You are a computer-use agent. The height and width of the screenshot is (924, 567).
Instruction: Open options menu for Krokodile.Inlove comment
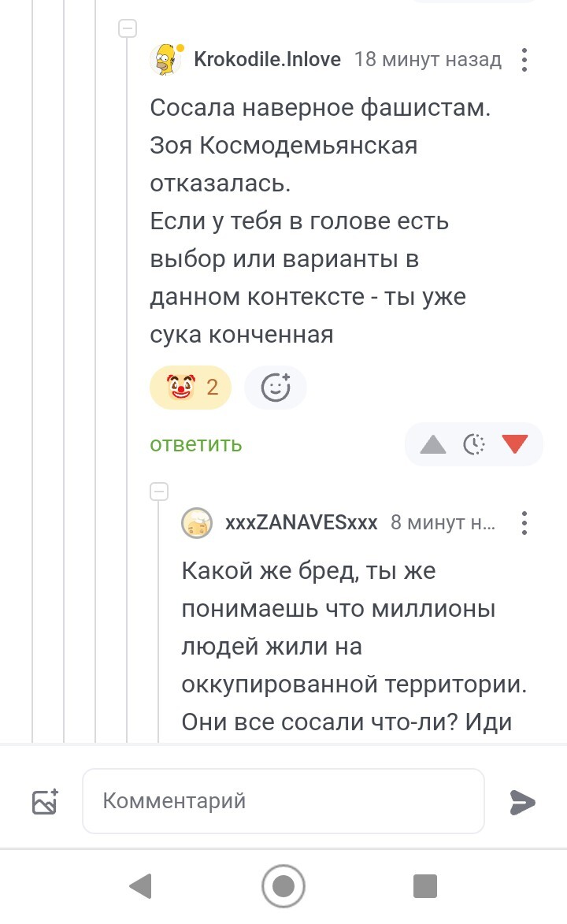coord(524,60)
